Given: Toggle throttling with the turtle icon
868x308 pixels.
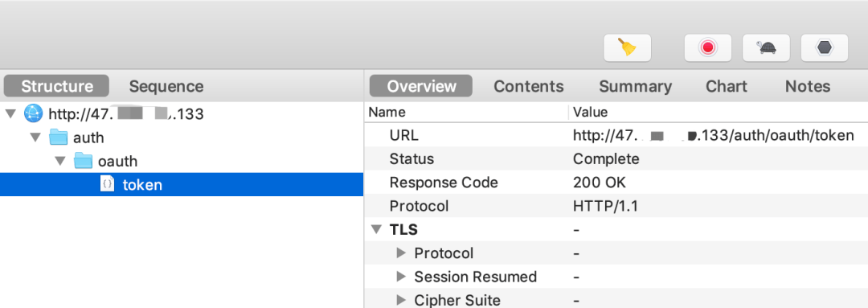Looking at the screenshot, I should 766,47.
